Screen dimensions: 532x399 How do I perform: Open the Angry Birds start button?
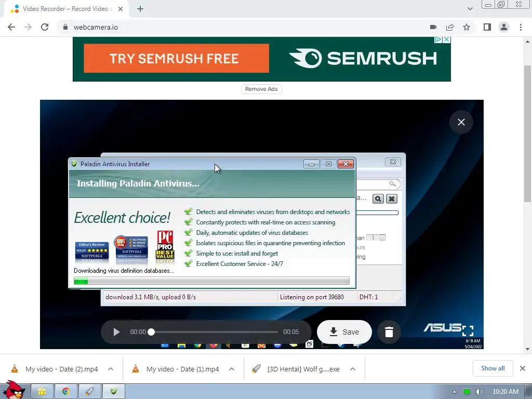(14, 390)
